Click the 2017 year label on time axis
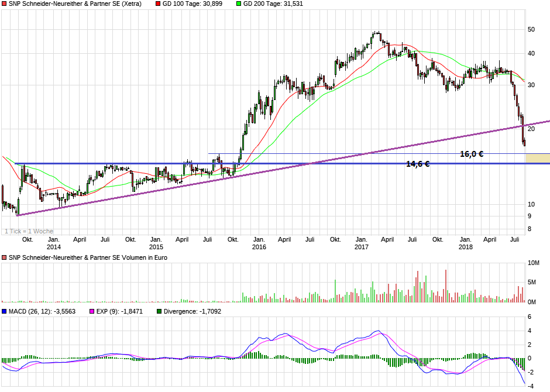The height and width of the screenshot is (392, 550). tap(362, 247)
